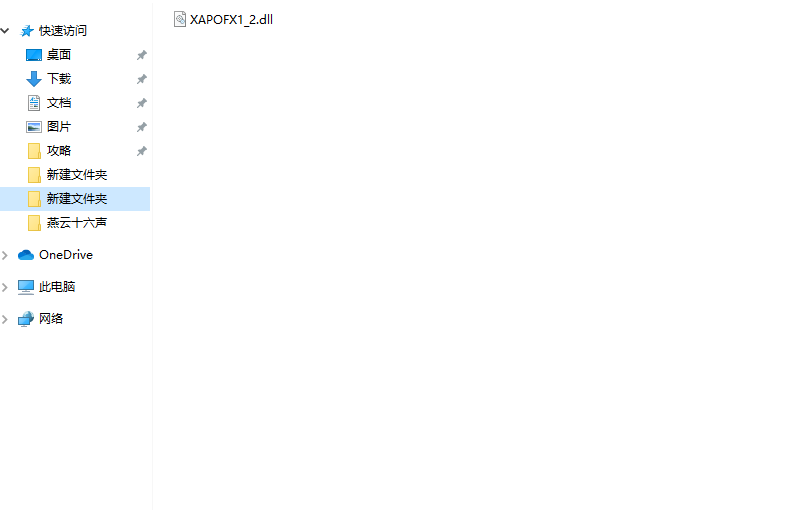Open the 快速访问 star icon

[27, 31]
